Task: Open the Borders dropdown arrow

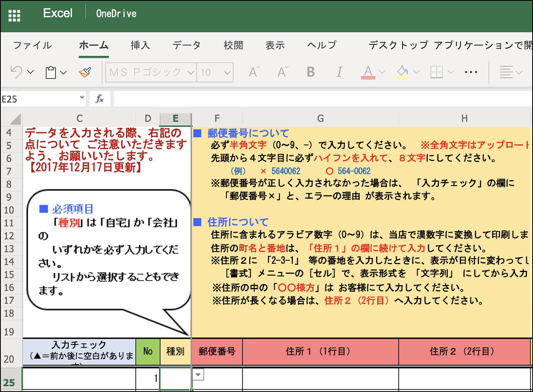Action: (x=451, y=73)
